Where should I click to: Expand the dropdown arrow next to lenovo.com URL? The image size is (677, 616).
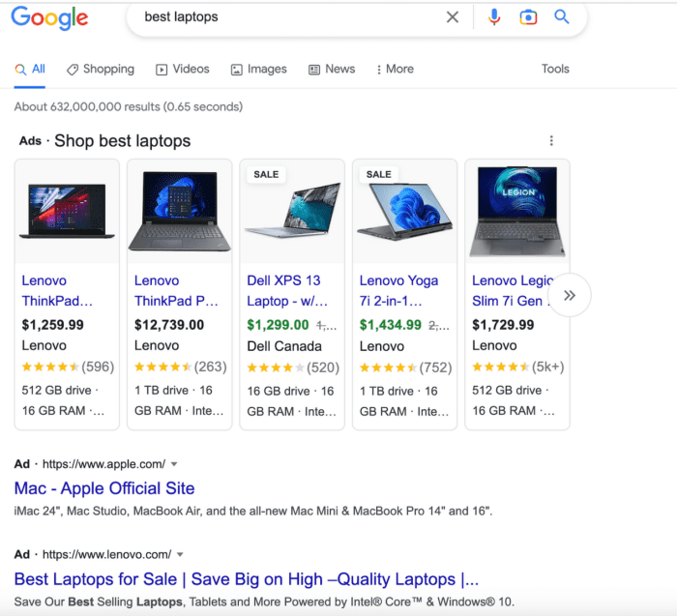180,555
